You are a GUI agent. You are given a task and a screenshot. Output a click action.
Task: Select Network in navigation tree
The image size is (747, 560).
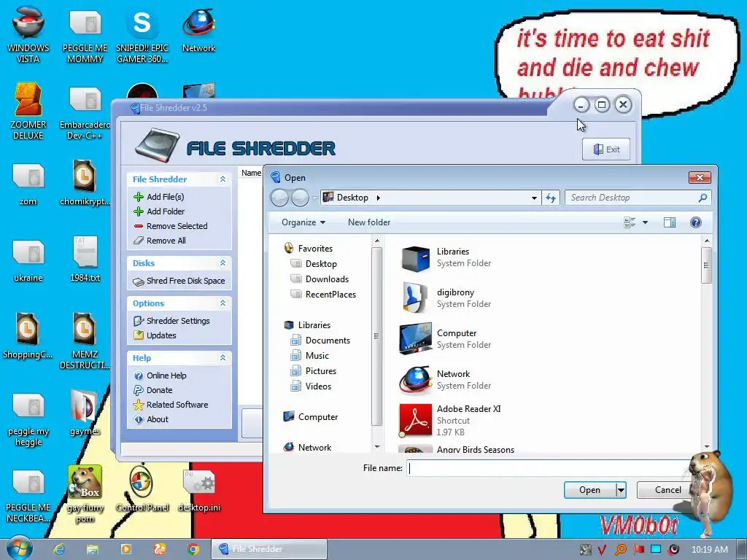[314, 448]
